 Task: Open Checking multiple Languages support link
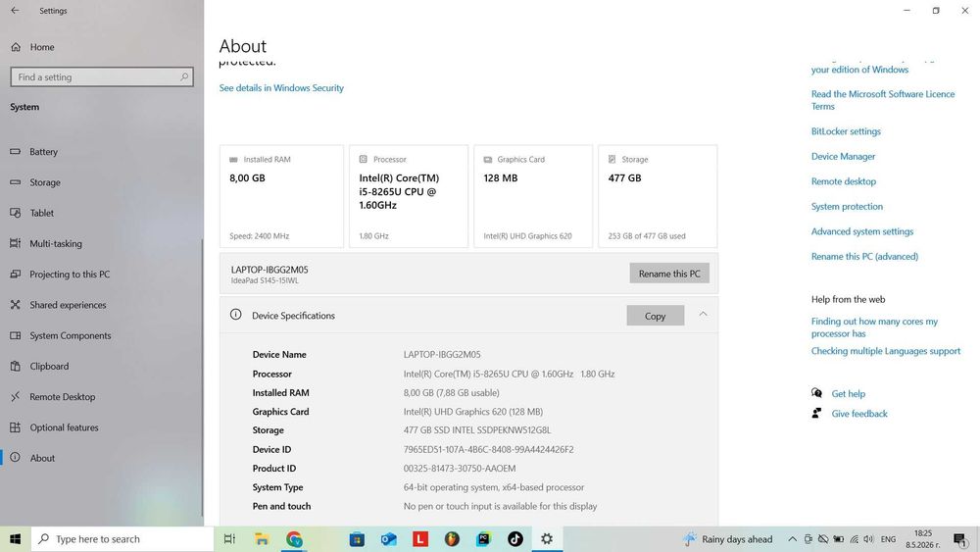pos(886,351)
